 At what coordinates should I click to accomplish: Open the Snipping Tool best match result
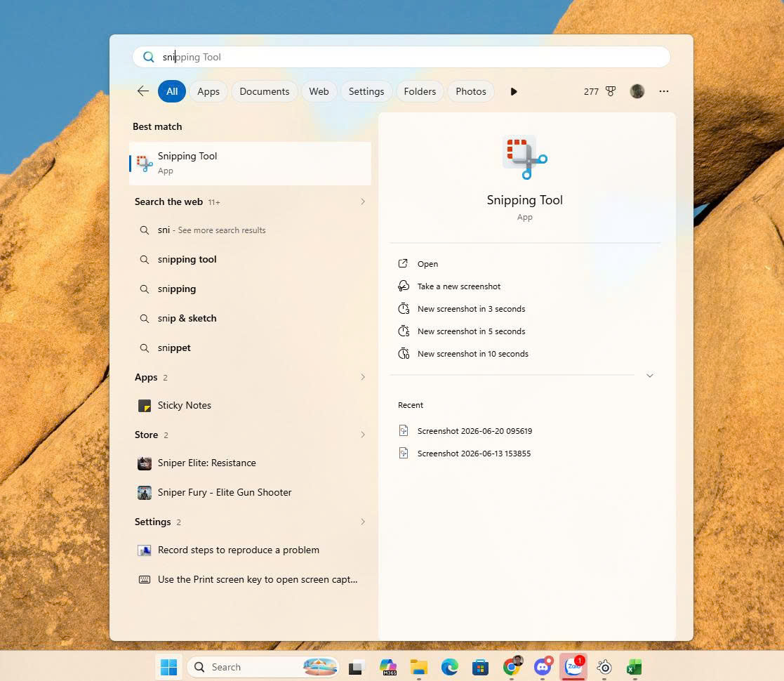(x=250, y=164)
